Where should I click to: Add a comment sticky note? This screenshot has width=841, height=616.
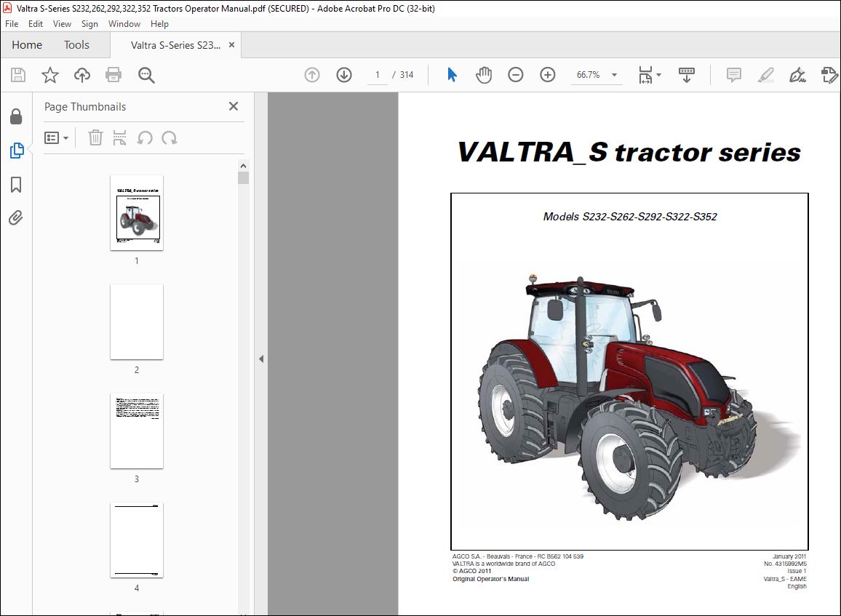pos(734,75)
